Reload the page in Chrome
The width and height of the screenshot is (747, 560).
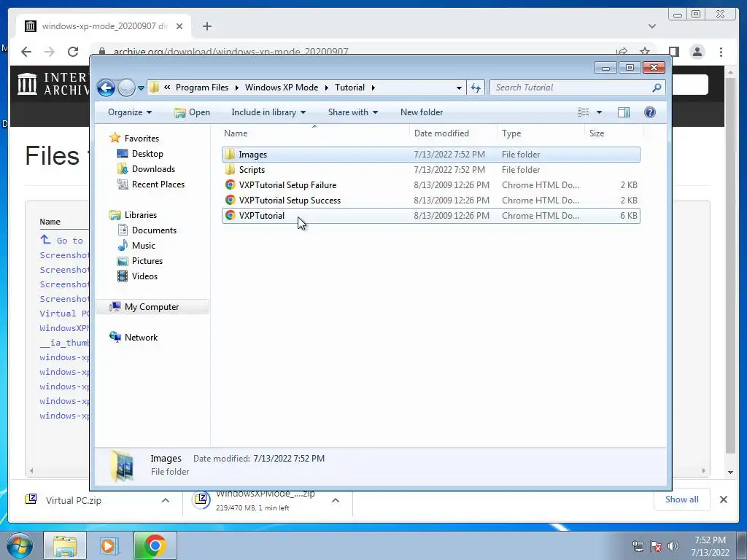[73, 52]
